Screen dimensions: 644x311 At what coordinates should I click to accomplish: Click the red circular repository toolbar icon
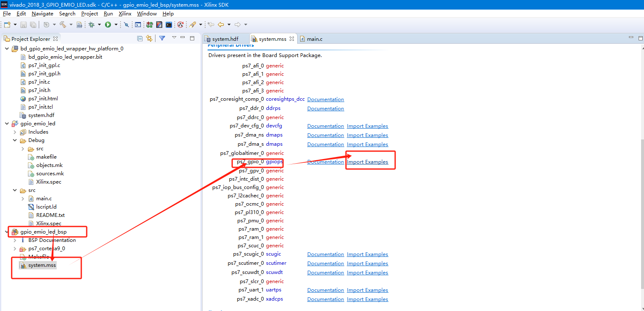pyautogui.click(x=180, y=25)
